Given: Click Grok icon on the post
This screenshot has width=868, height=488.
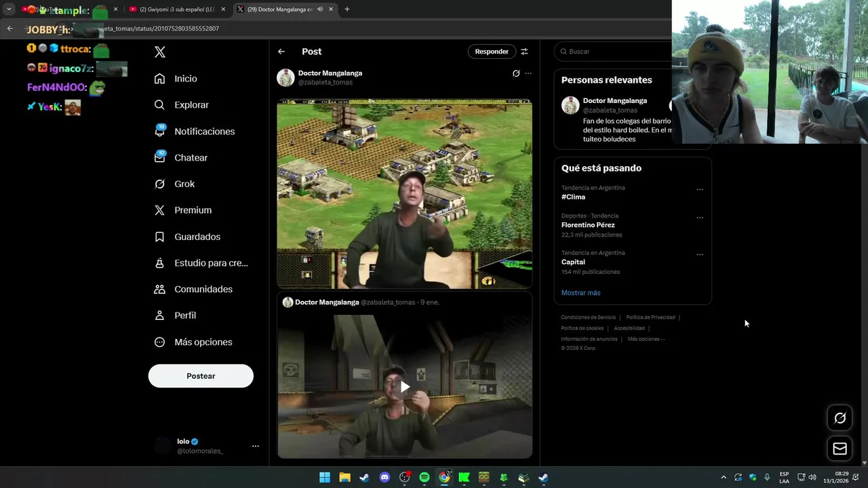Looking at the screenshot, I should coord(516,73).
